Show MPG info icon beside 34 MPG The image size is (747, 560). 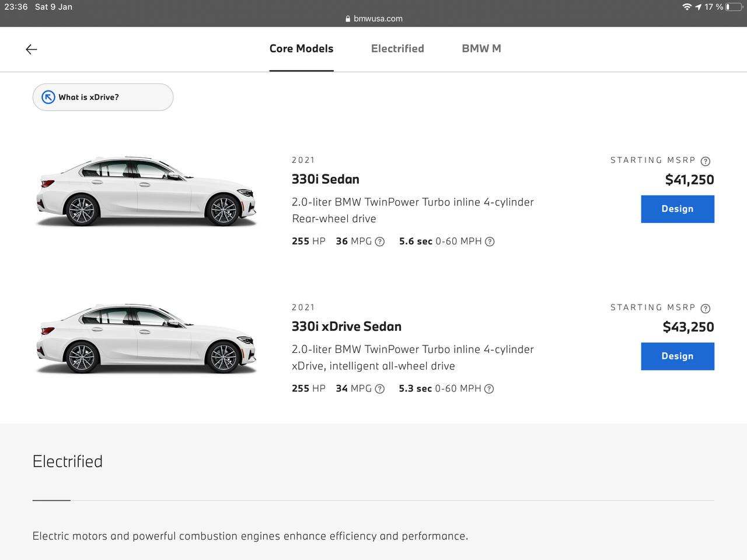(380, 389)
